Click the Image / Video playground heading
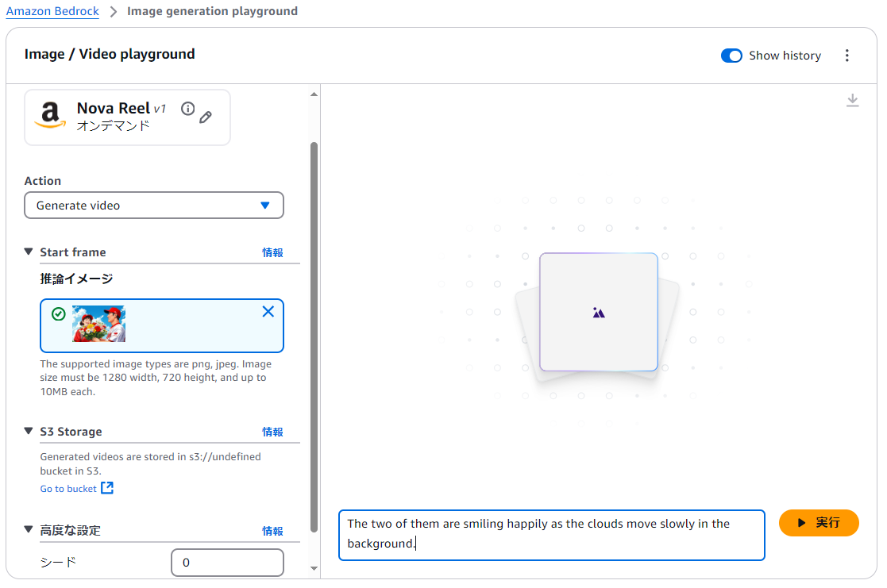This screenshot has height=588, width=887. [109, 54]
